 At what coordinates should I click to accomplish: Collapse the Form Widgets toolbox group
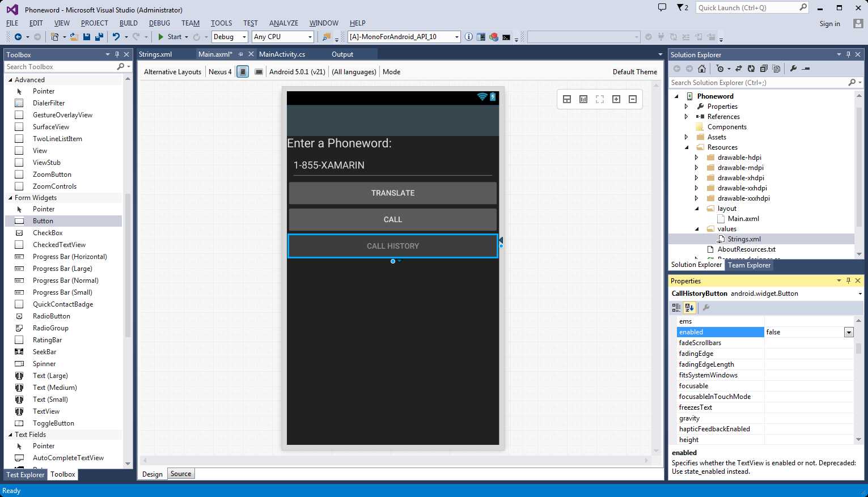tap(10, 198)
